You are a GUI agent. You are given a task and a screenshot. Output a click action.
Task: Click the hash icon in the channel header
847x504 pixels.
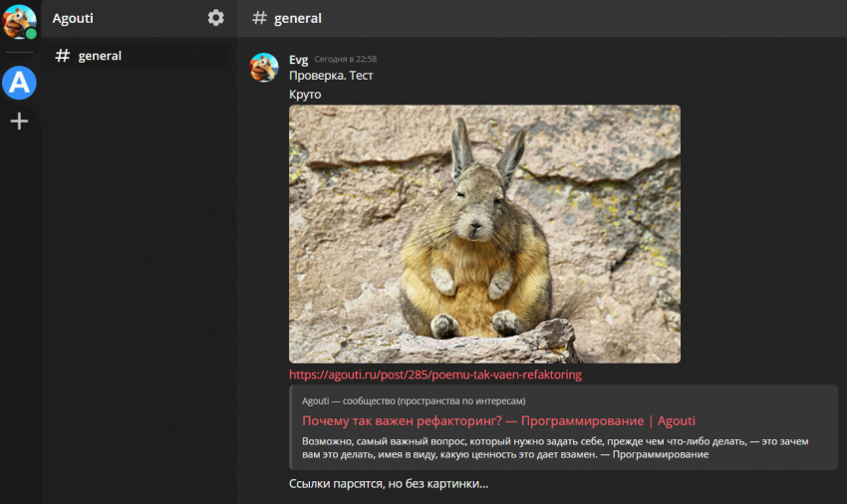[260, 18]
